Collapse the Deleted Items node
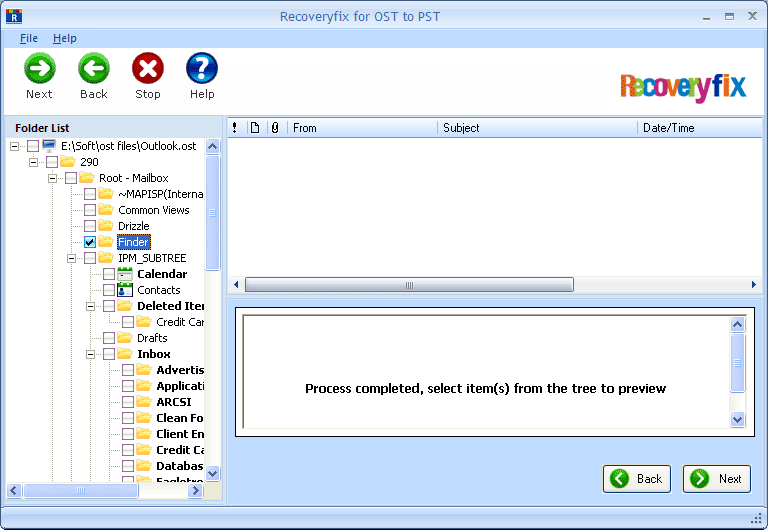Screen dimensions: 768x530 pos(91,306)
